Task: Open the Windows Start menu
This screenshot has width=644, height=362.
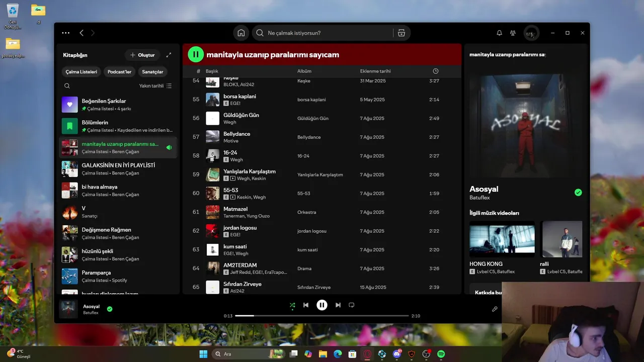Action: click(203, 354)
